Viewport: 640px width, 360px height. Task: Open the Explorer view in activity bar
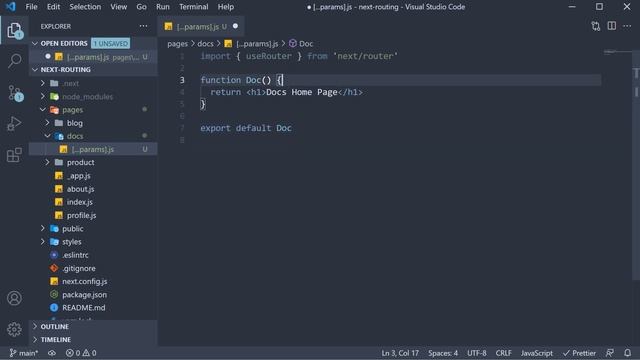coord(14,30)
